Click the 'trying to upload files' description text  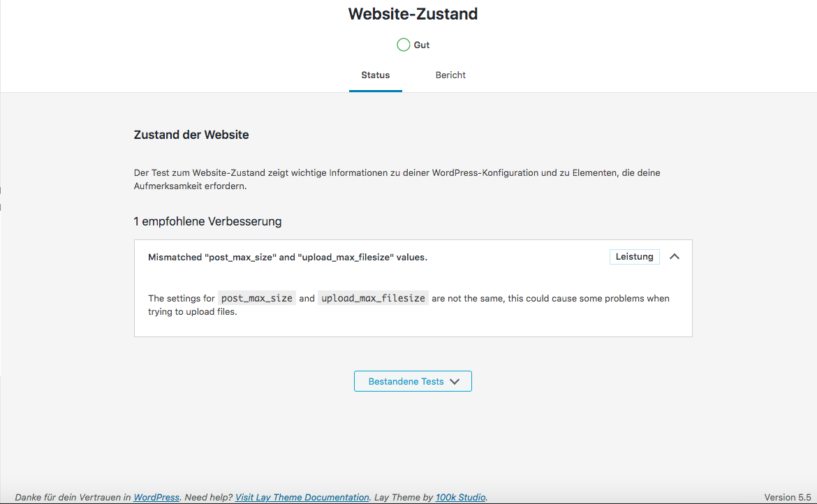[x=193, y=312]
